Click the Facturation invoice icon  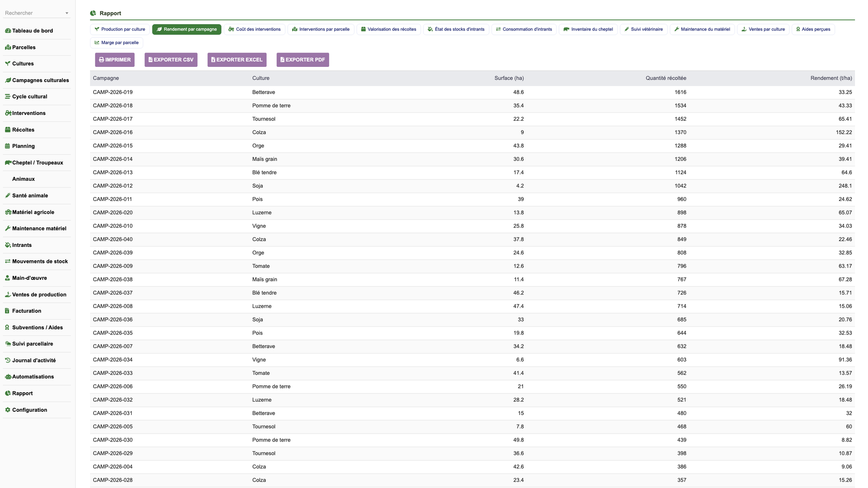(8, 311)
